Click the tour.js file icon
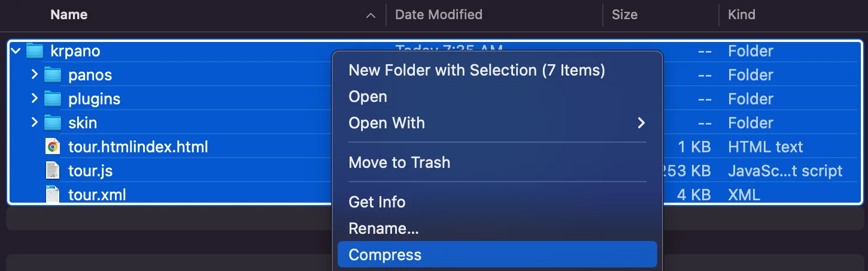 pos(53,171)
